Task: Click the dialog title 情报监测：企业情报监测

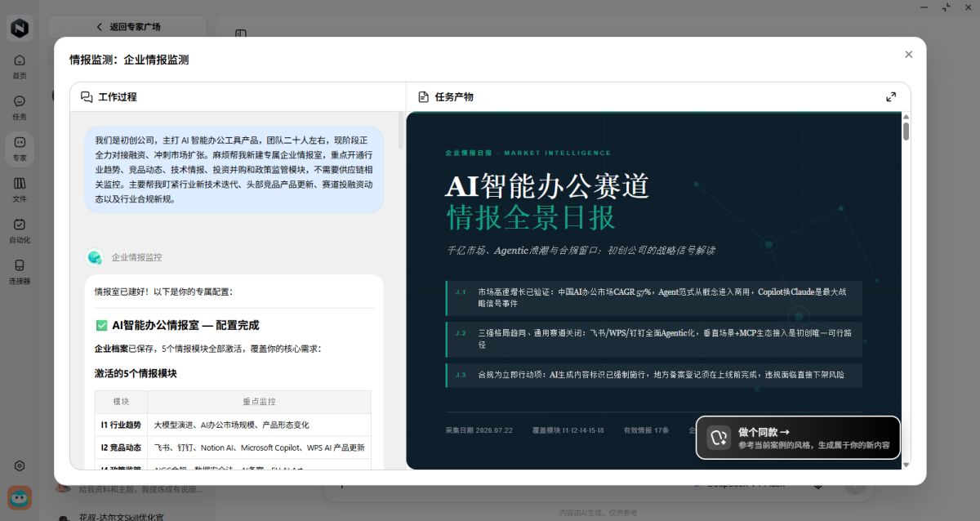Action: [x=129, y=60]
